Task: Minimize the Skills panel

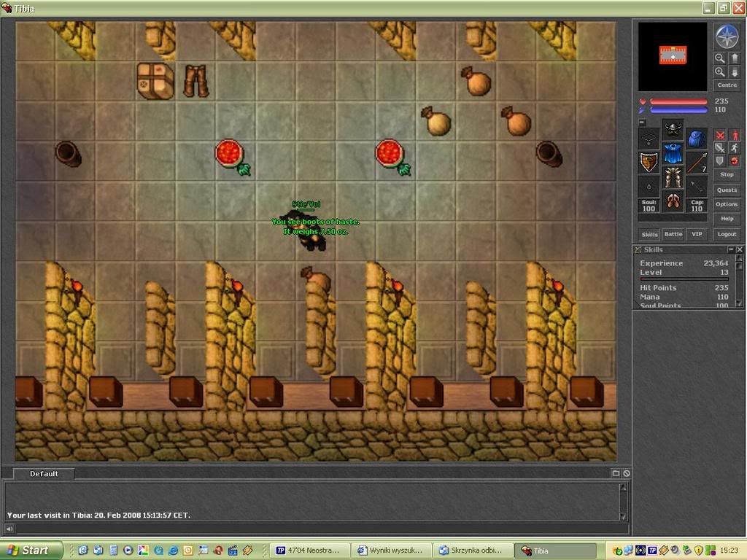Action: 731,249
